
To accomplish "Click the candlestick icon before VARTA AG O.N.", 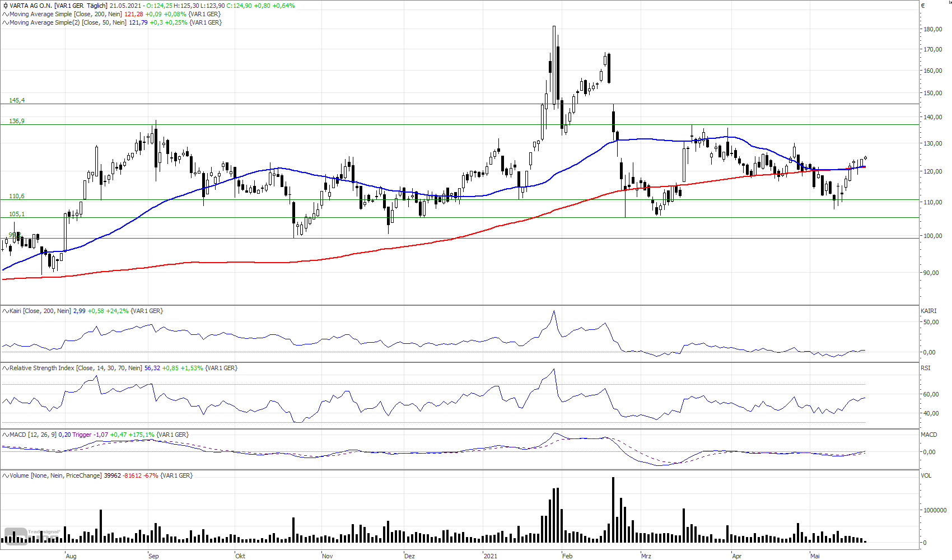I will pyautogui.click(x=6, y=6).
